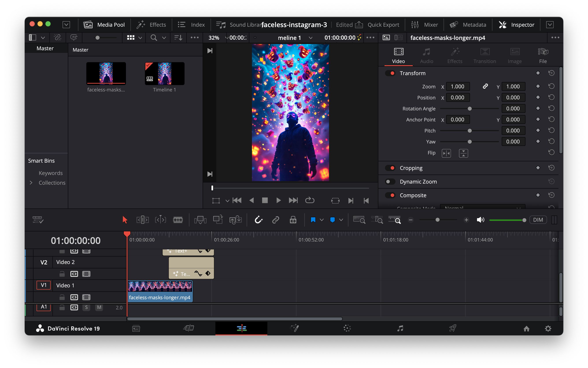Open the marker color dropdown arrow

pyautogui.click(x=341, y=220)
